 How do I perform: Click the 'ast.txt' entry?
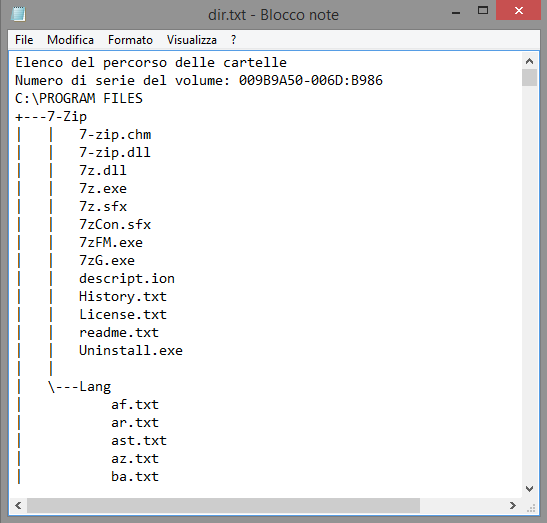[139, 440]
